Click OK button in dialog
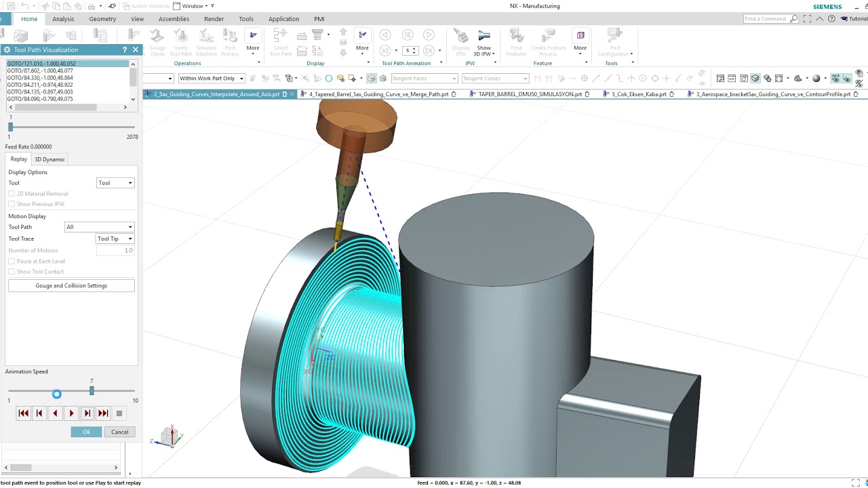The height and width of the screenshot is (488, 868). tap(86, 432)
